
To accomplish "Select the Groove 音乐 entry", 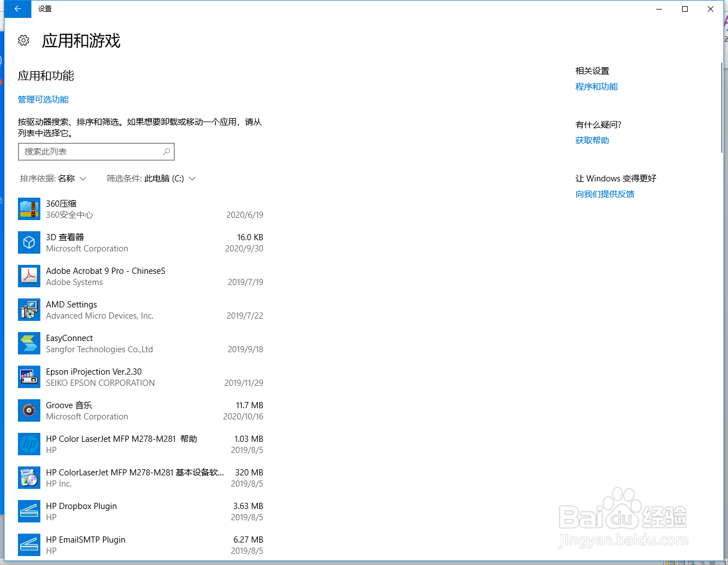I will click(141, 410).
